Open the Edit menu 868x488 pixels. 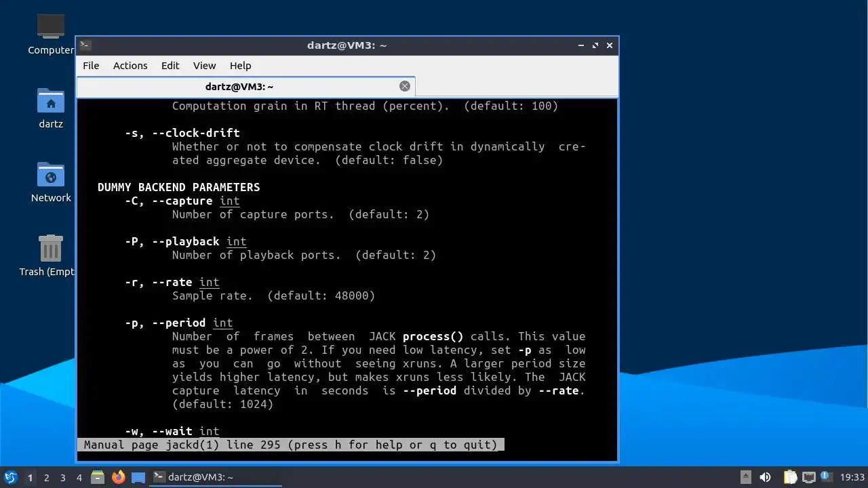coord(170,66)
